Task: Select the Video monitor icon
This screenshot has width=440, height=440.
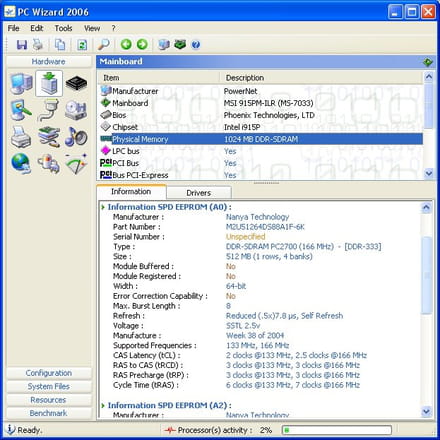Action: 21,110
